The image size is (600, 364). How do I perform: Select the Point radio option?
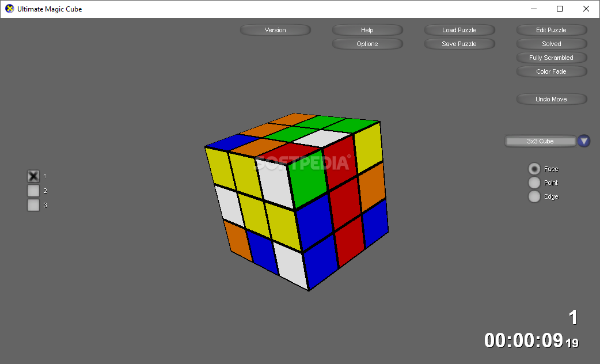534,183
